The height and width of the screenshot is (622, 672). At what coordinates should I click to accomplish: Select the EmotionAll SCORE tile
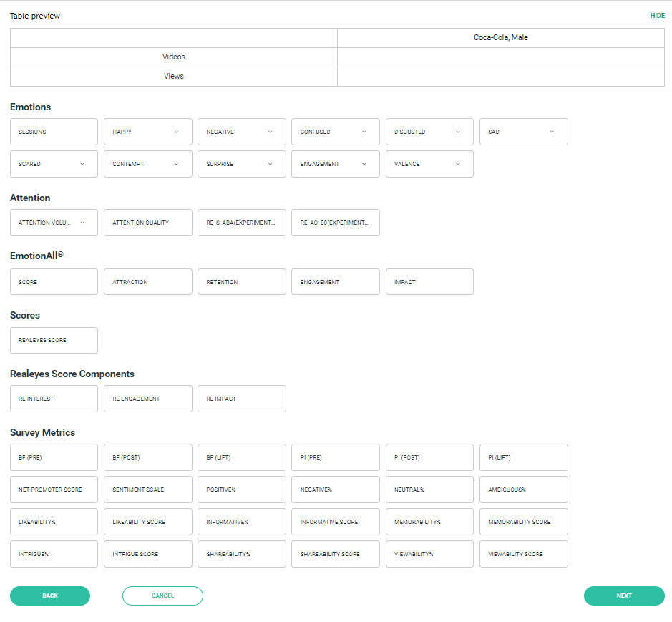point(54,282)
